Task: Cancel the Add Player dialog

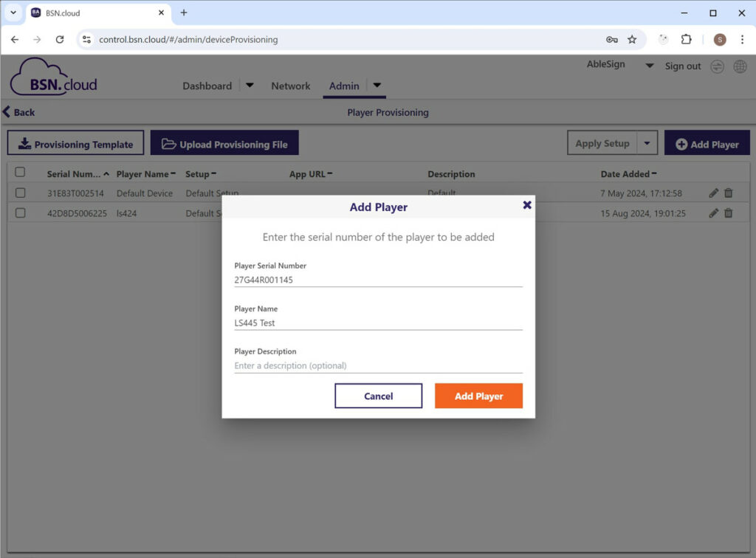Action: click(x=378, y=396)
